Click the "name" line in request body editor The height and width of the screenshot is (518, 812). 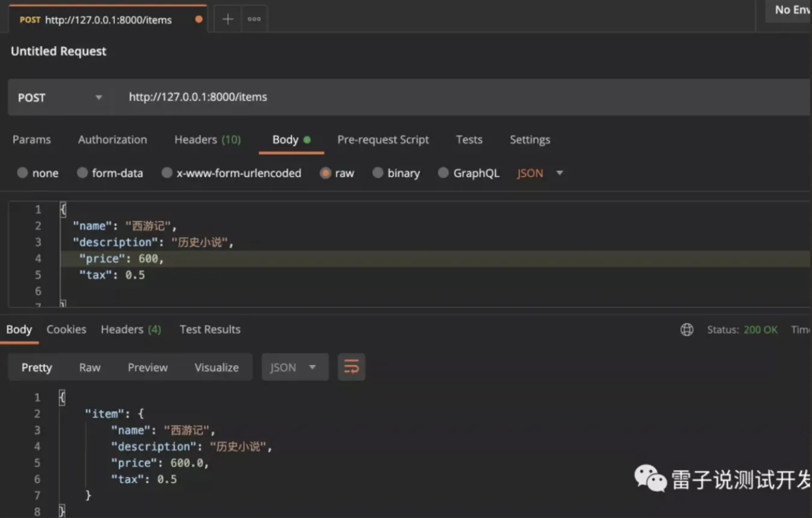pyautogui.click(x=125, y=226)
